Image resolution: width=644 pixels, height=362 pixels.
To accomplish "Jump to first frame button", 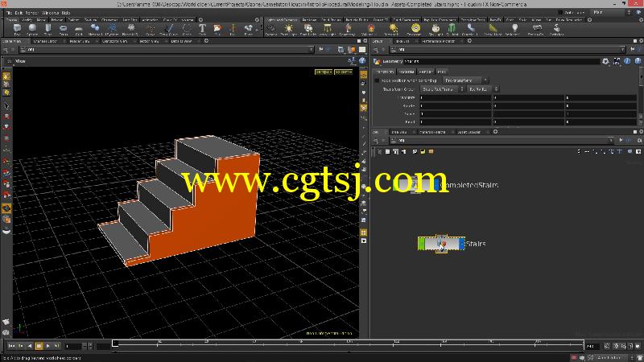I will pyautogui.click(x=12, y=346).
